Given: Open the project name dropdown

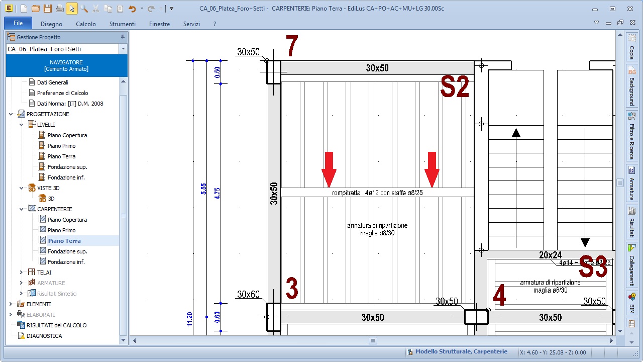Looking at the screenshot, I should coord(123,49).
